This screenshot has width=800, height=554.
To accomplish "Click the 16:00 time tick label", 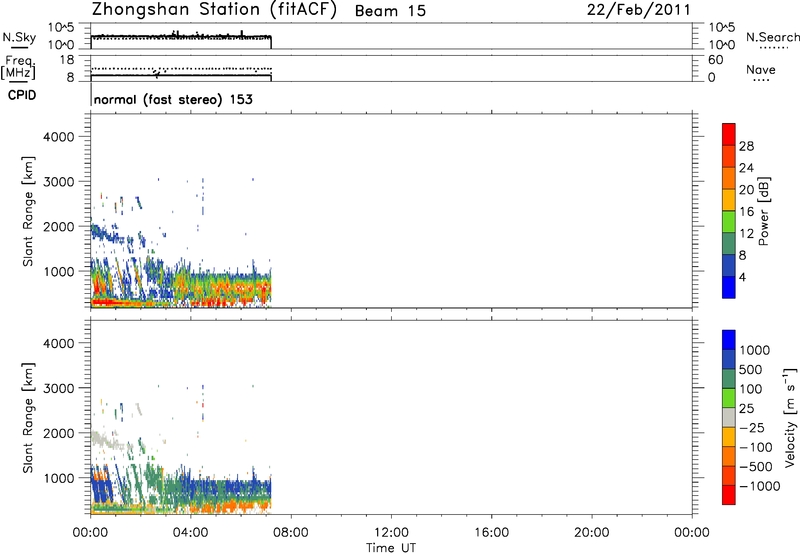I will [x=491, y=533].
